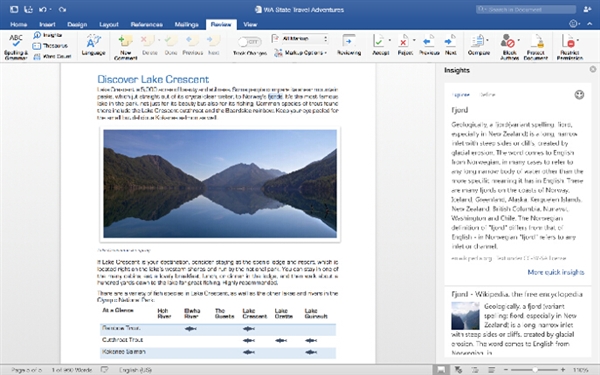Image resolution: width=600 pixels, height=375 pixels.
Task: Open the Layout tab
Action: click(109, 24)
